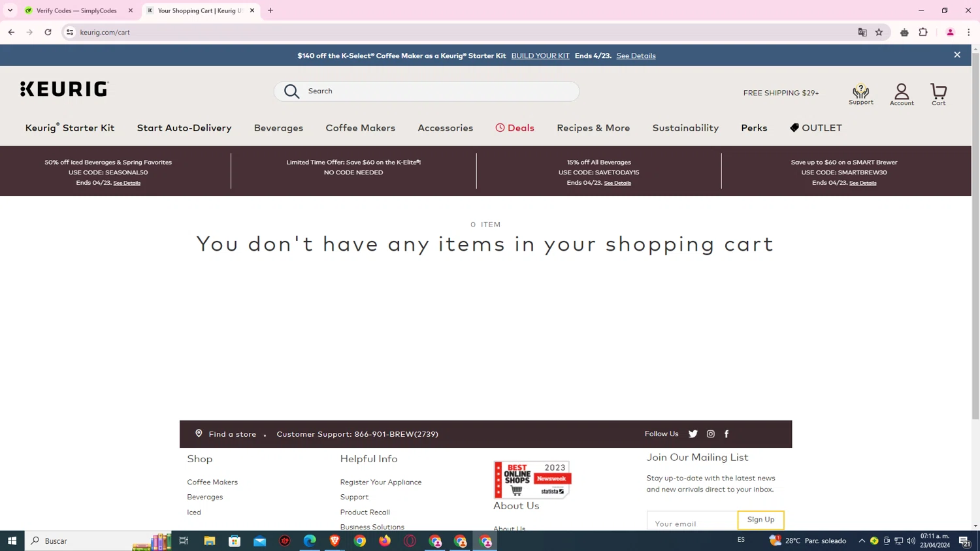Screen dimensions: 980x551
Task: Open the OUTLET menu
Action: click(x=815, y=128)
